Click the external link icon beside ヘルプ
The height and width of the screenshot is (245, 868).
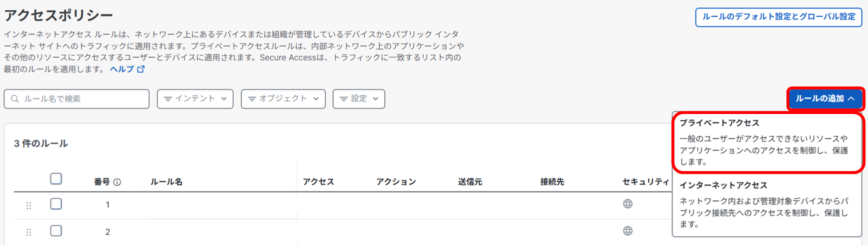pos(141,69)
